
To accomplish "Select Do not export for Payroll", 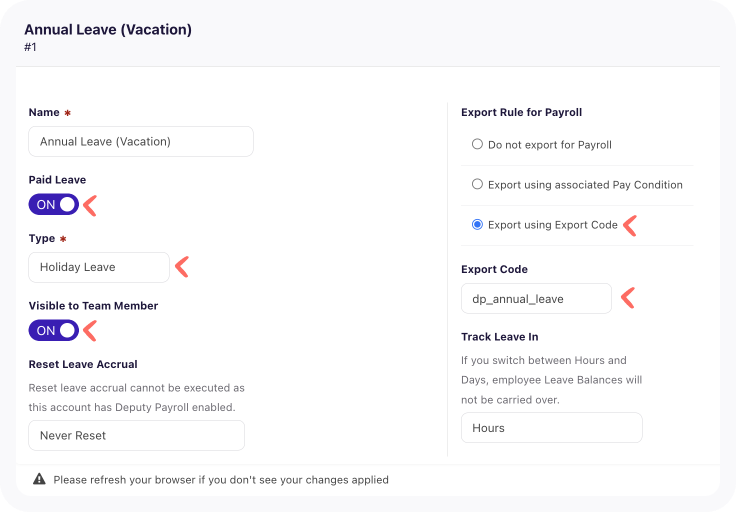I will (477, 144).
